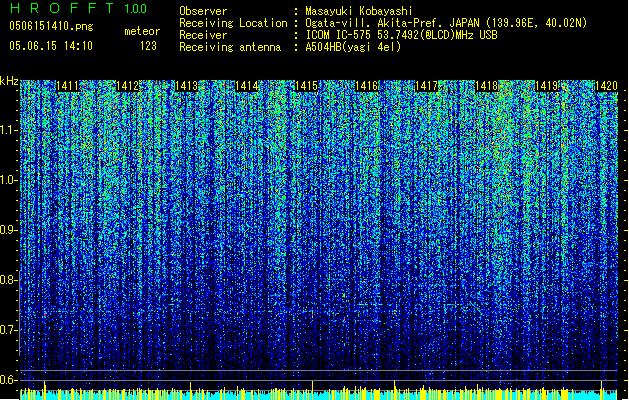Click the A504HB(yagi 4el) antenna text
Viewport: 629px width, 400px height.
pyautogui.click(x=353, y=47)
